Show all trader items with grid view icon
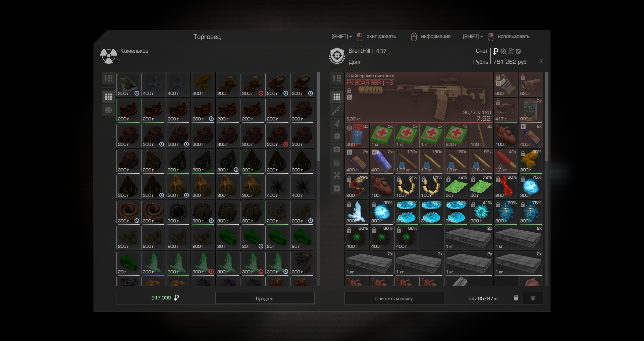 tap(108, 97)
